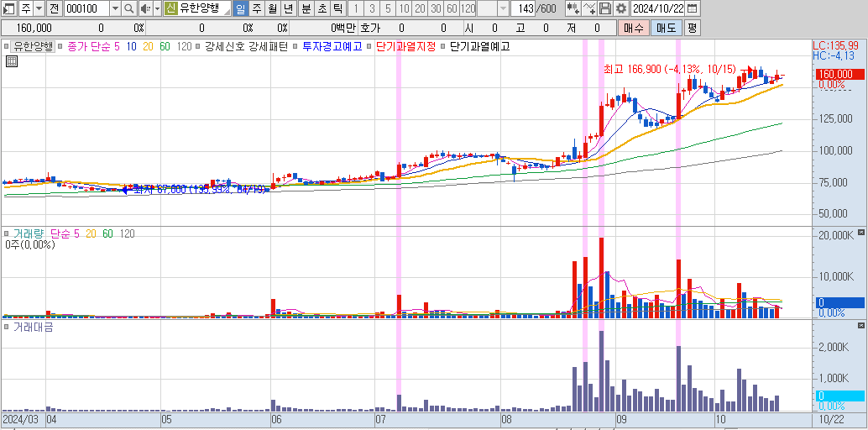Viewport: 868px width, 430px height.
Task: Toggle the 종가 단순 moving averages marker
Action: pyautogui.click(x=61, y=46)
